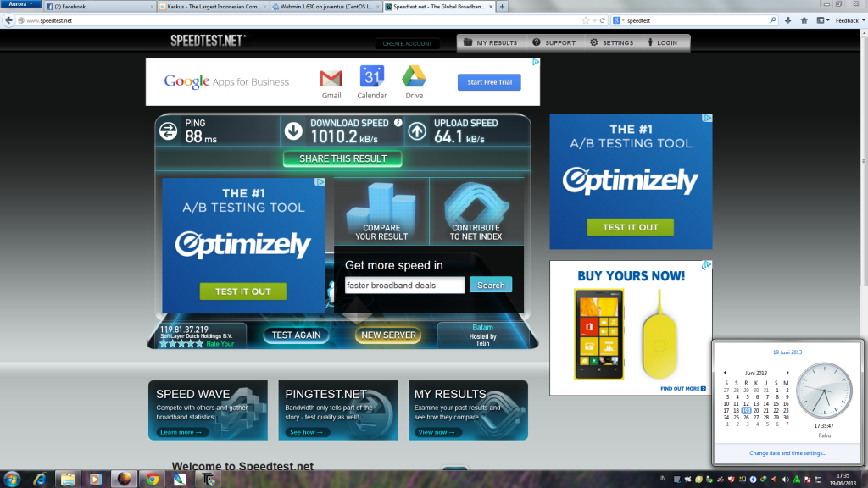Click the Drive icon in the Google ad
Image resolution: width=868 pixels, height=488 pixels.
[x=414, y=76]
